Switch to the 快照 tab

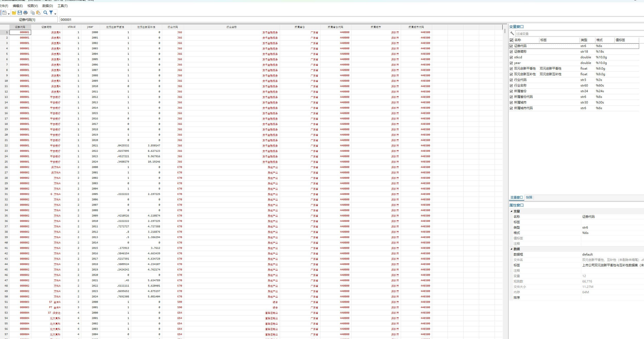pyautogui.click(x=529, y=197)
